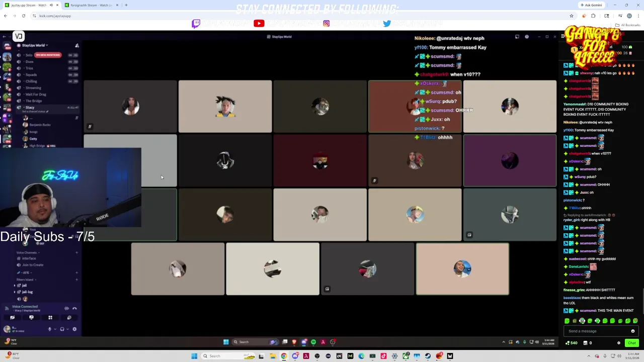Reload the kick.com page
Viewport: 644px width, 362px height.
(x=23, y=16)
